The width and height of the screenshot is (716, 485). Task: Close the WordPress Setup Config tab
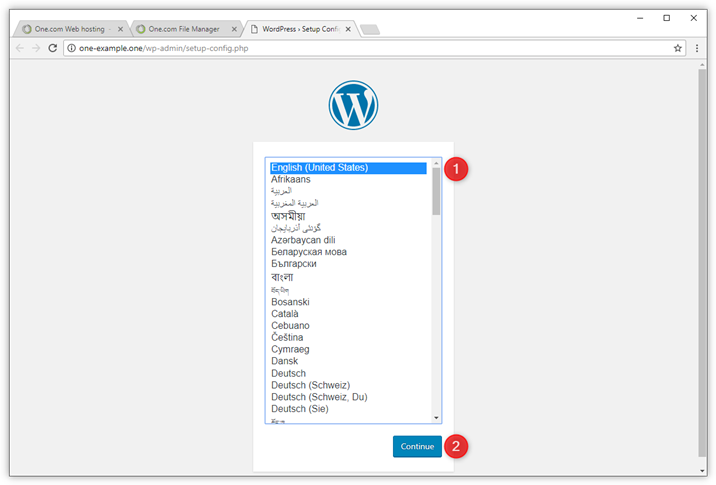click(x=348, y=29)
